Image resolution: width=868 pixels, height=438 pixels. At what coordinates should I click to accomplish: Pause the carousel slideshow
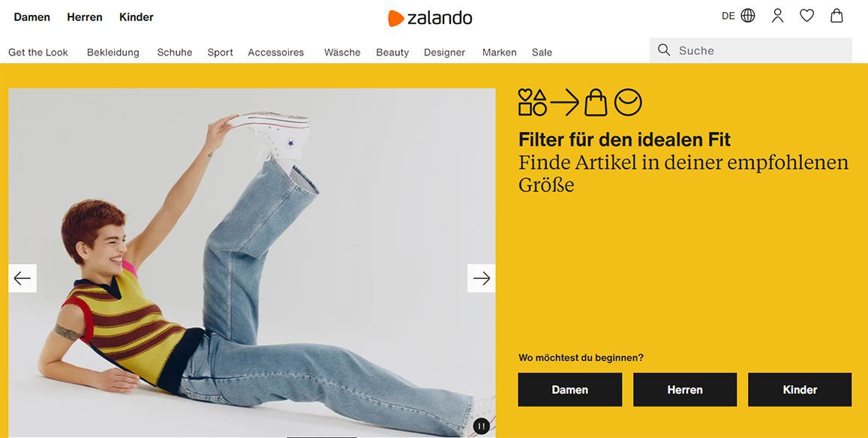point(481,426)
